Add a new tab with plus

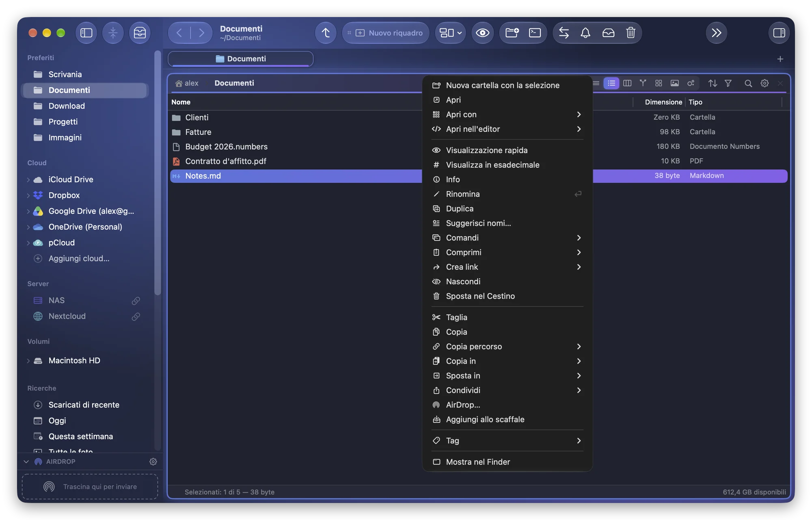point(780,59)
